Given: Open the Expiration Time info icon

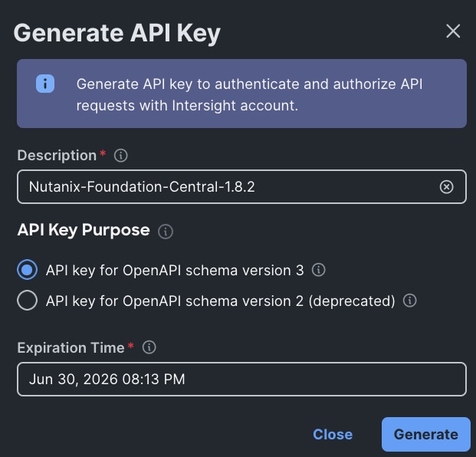Looking at the screenshot, I should point(149,347).
